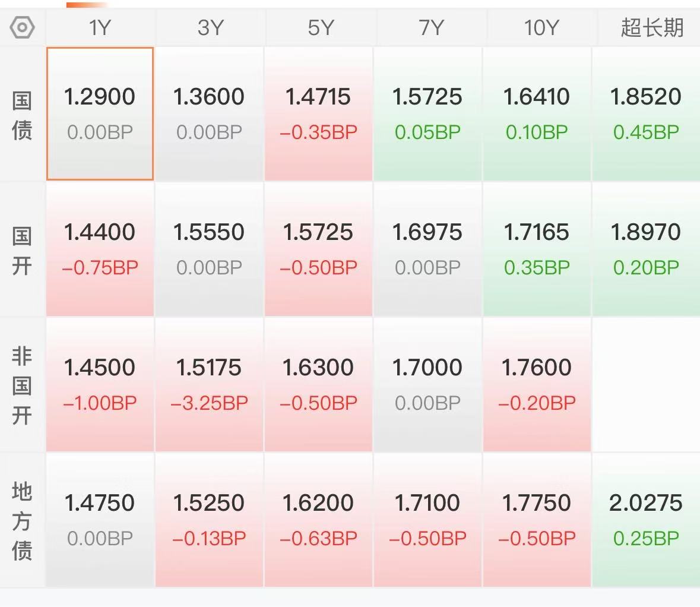This screenshot has height=607, width=700.
Task: Select the 1Y column header
Action: pyautogui.click(x=100, y=28)
